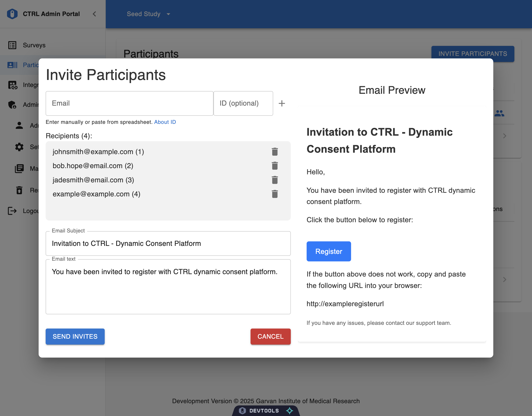532x416 pixels.
Task: Click the Register button in the preview
Action: click(329, 251)
